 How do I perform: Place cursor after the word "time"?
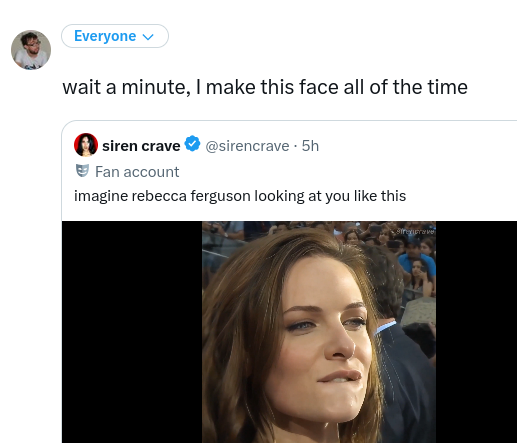point(469,87)
